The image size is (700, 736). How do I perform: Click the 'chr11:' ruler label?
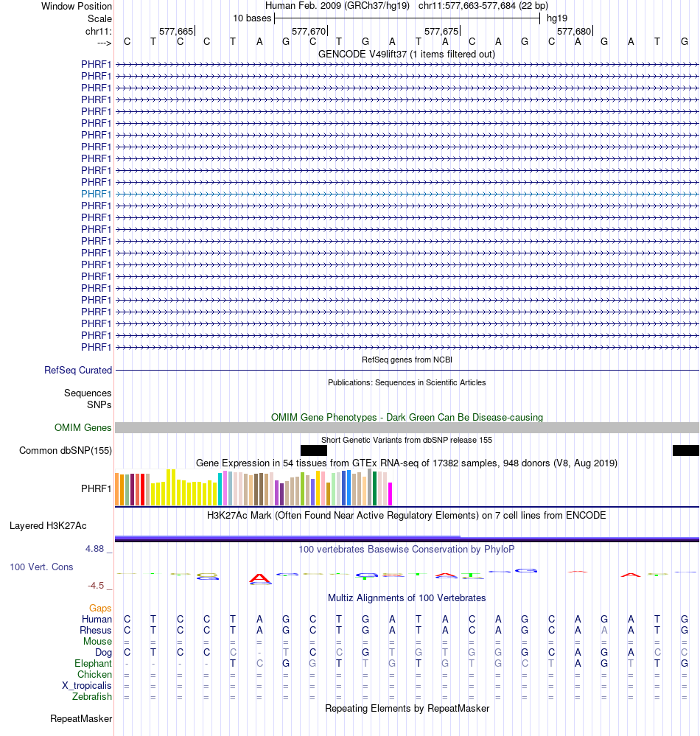point(99,32)
